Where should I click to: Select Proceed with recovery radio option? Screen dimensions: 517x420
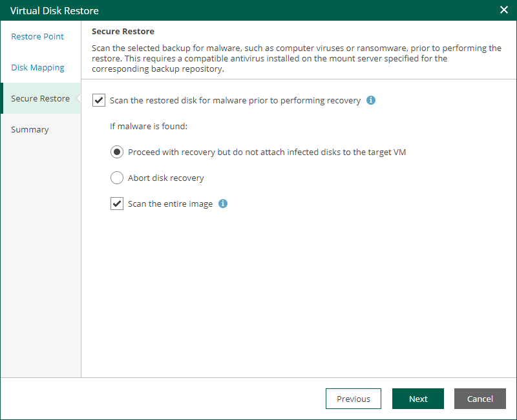(x=117, y=152)
